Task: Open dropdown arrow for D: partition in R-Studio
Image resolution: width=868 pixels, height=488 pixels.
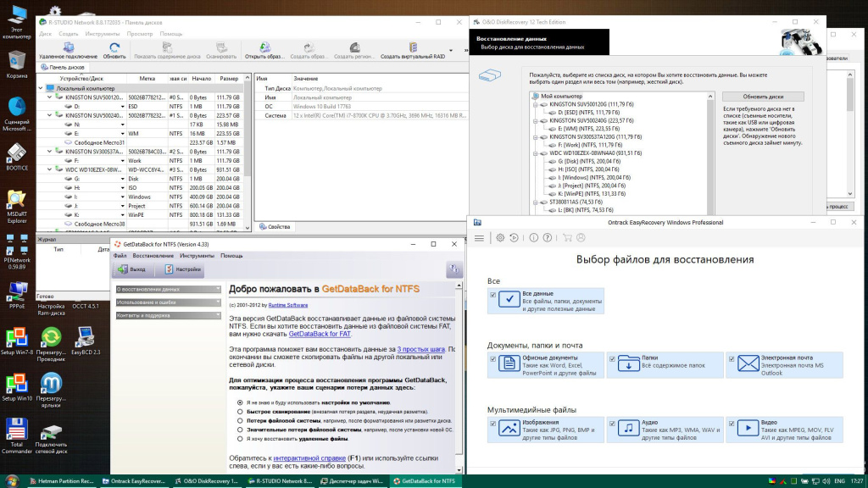Action: click(x=122, y=107)
